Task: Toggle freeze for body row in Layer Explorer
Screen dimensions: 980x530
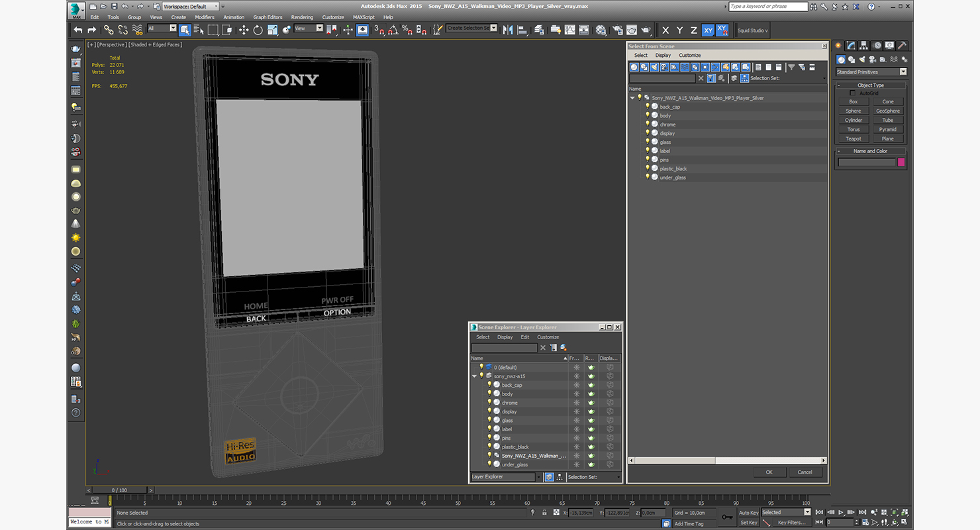Action: point(576,394)
